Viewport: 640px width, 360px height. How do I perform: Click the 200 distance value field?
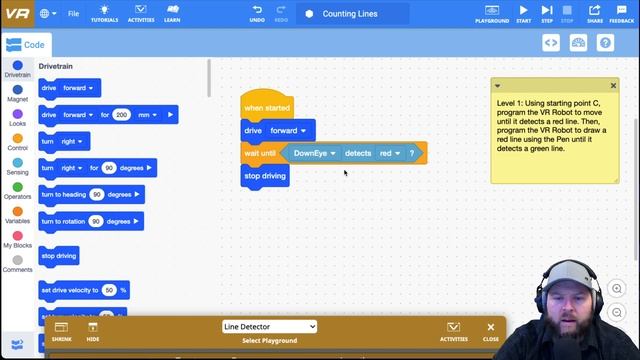pos(122,115)
